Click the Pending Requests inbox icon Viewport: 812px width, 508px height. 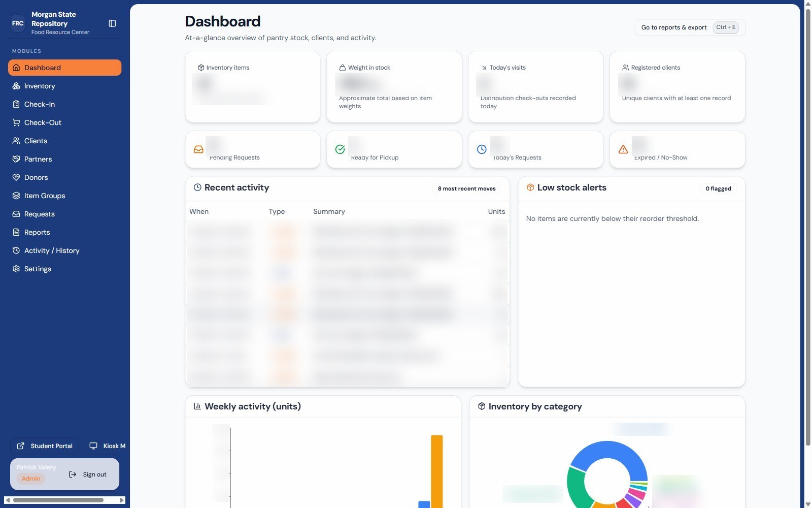point(198,149)
